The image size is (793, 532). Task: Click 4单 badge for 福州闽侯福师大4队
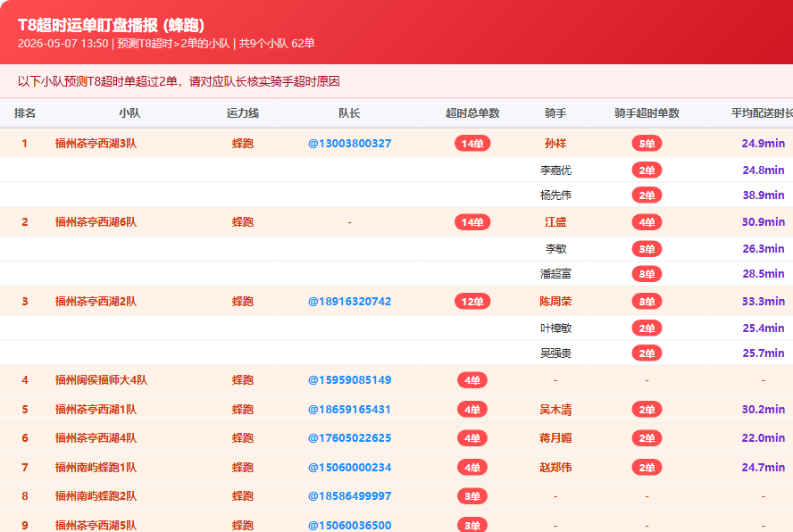pyautogui.click(x=472, y=379)
